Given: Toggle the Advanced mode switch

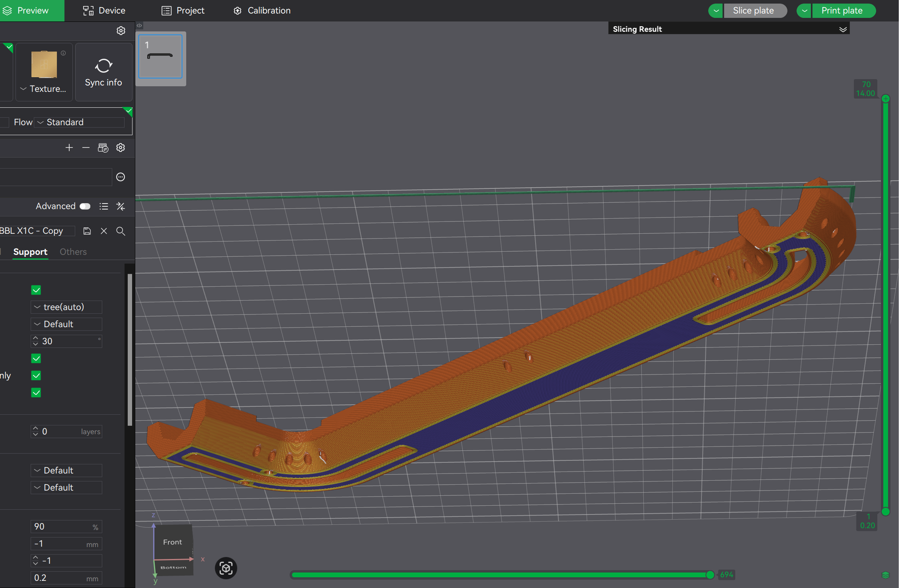Looking at the screenshot, I should click(x=85, y=206).
